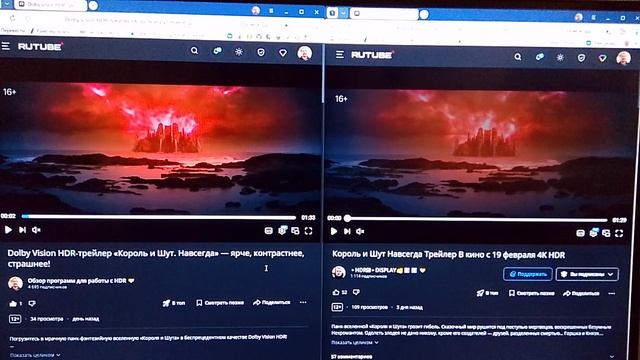Toggle picture-in-picture in left player

(295, 231)
